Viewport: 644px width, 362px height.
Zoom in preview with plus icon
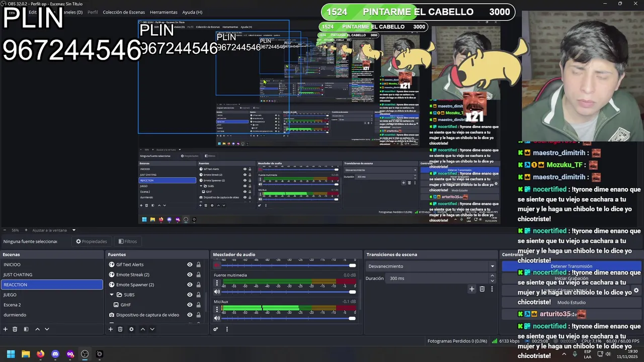tap(26, 230)
